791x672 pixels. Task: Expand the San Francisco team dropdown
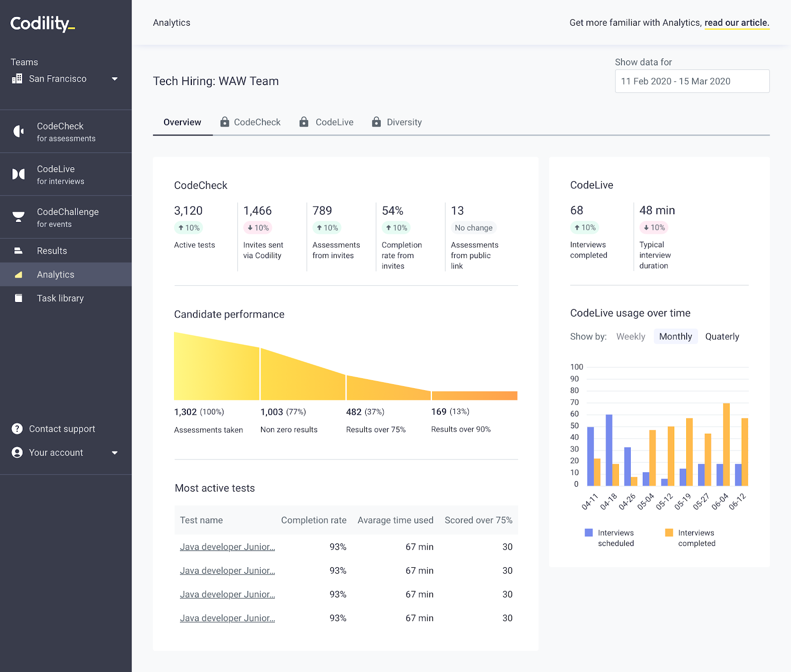tap(115, 79)
